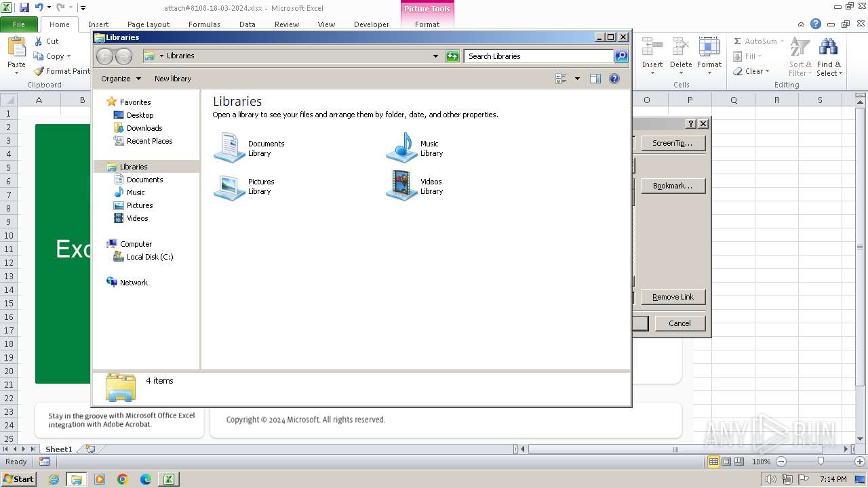Switch to the Data tab
The image size is (868, 488).
(248, 24)
